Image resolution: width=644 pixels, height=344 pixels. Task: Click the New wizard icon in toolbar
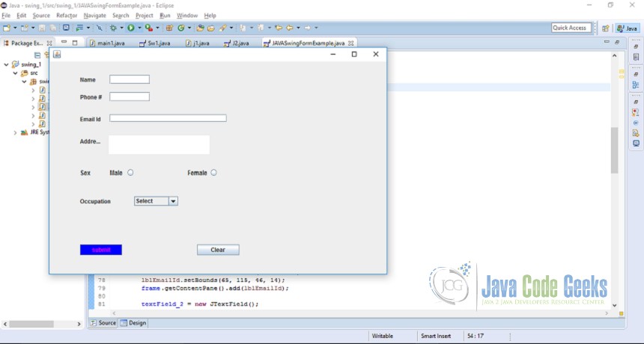pos(7,28)
